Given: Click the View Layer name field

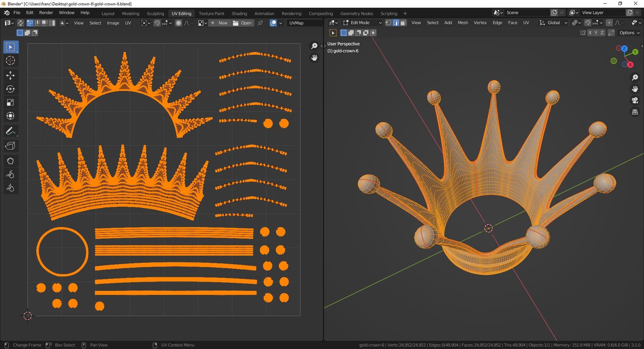Looking at the screenshot, I should tap(603, 12).
